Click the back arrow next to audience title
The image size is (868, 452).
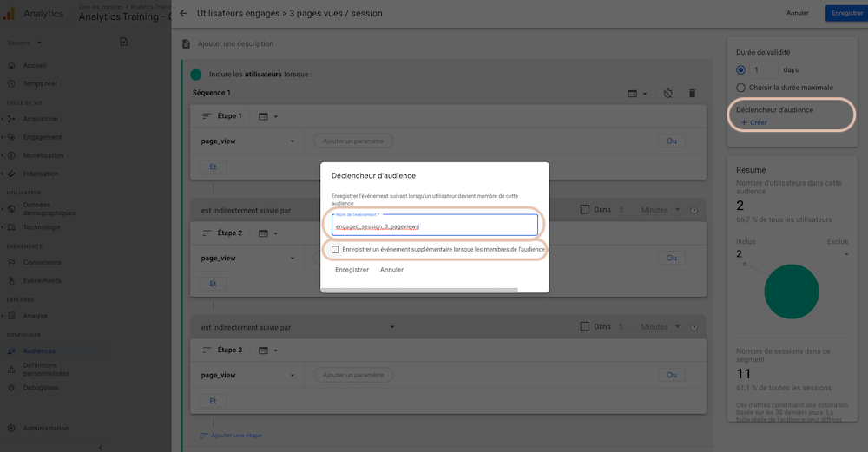(184, 13)
